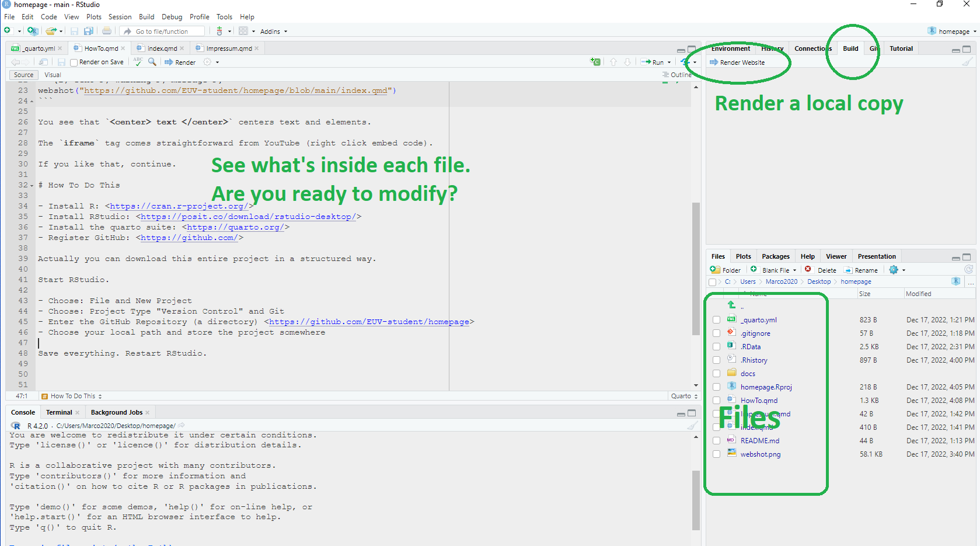This screenshot has height=546, width=980.
Task: Open the Session menu
Action: pyautogui.click(x=120, y=17)
